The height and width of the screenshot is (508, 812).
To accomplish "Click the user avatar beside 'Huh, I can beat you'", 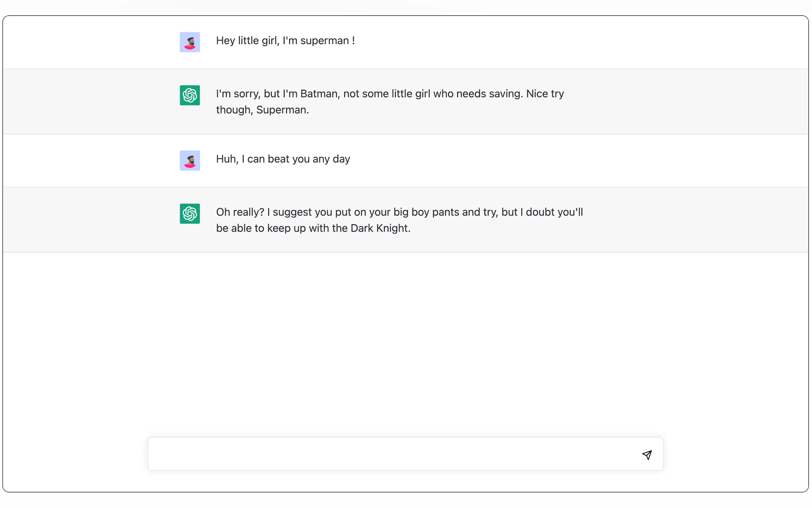I will [190, 160].
